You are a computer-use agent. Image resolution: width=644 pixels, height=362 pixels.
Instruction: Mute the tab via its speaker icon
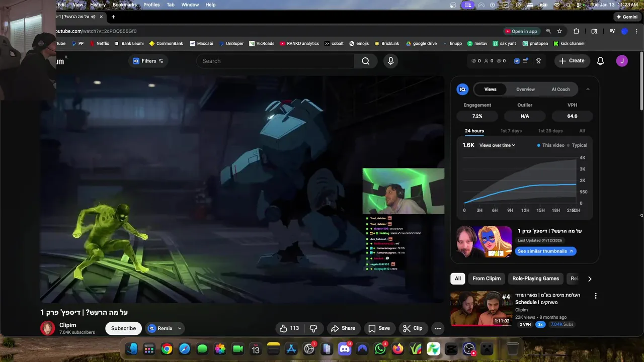click(93, 17)
